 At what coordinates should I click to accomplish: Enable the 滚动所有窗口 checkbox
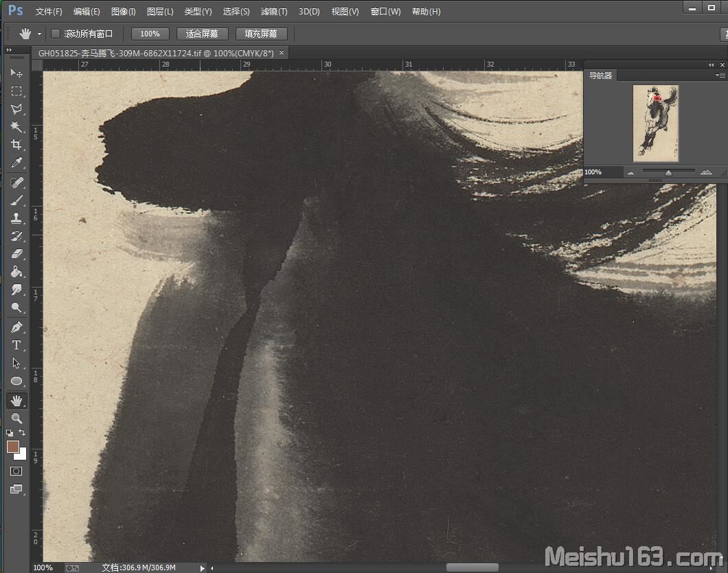55,34
